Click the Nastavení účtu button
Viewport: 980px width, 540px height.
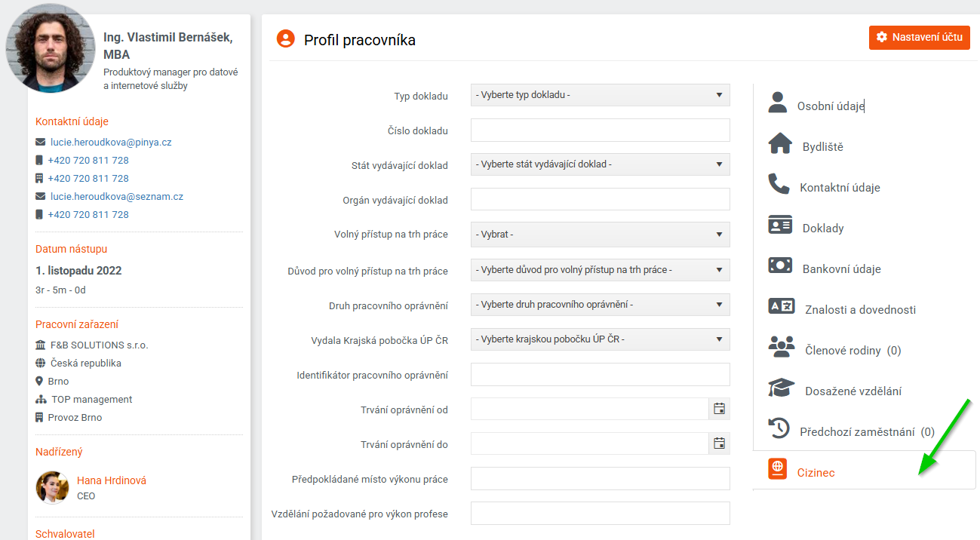tap(919, 38)
